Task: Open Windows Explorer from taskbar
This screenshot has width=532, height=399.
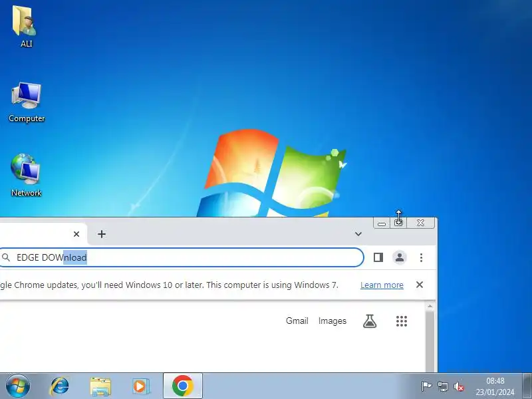Action: [100, 386]
